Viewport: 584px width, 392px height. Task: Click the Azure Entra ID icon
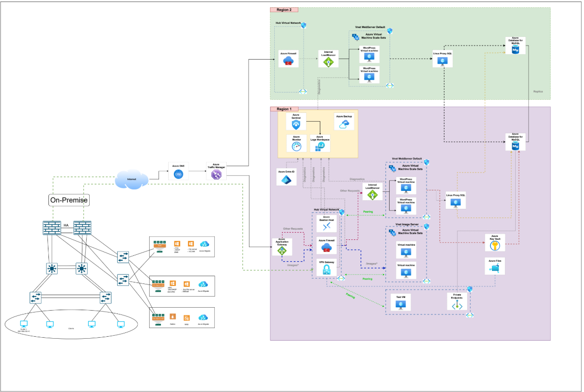pos(286,179)
